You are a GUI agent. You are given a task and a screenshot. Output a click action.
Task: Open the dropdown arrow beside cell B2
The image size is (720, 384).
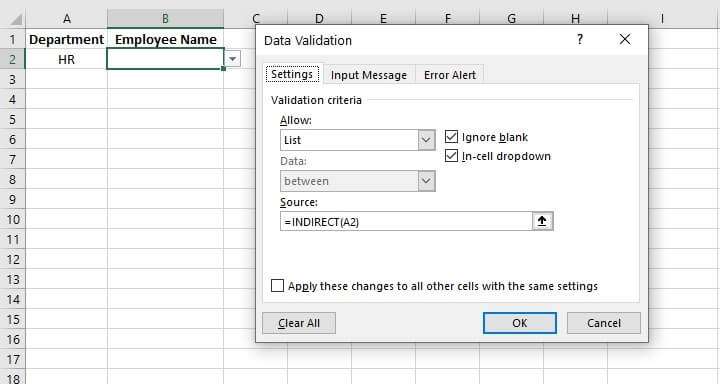point(233,59)
